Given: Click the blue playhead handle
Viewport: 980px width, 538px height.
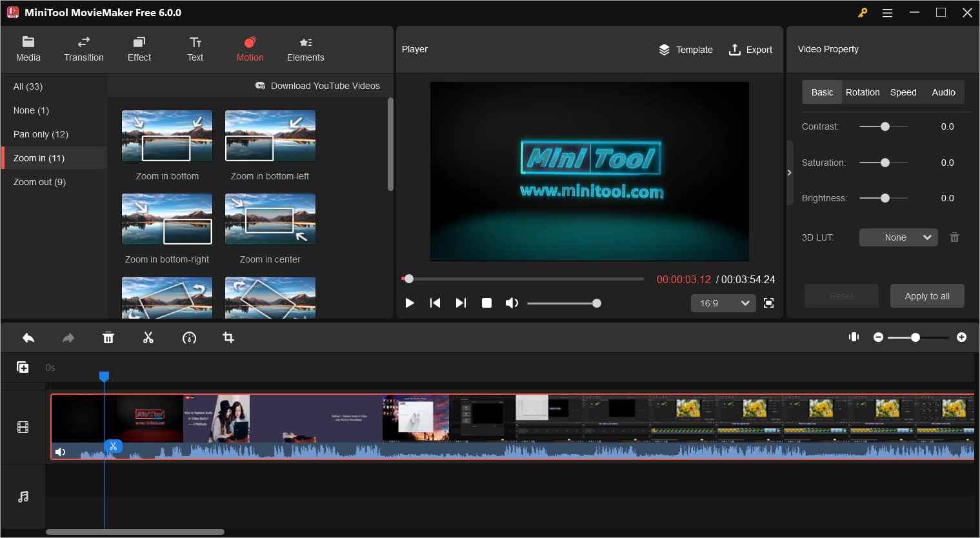Looking at the screenshot, I should pos(104,376).
